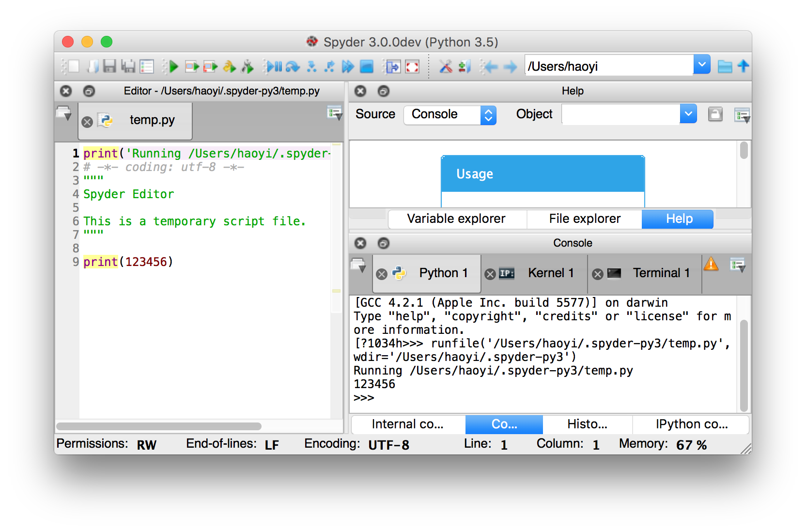The width and height of the screenshot is (806, 532).
Task: Switch to the Terminal 1 tab
Action: 646,273
